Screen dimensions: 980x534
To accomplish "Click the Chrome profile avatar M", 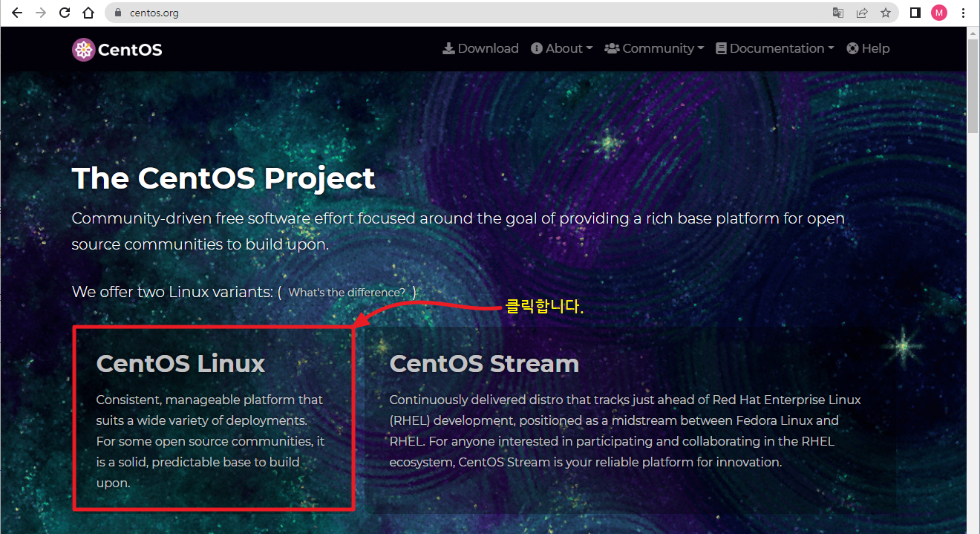I will coord(939,13).
